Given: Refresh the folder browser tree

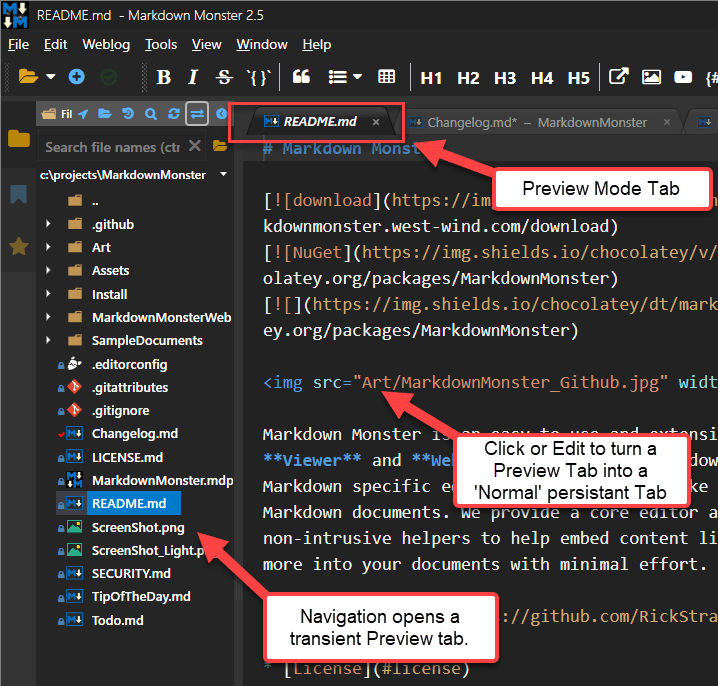Looking at the screenshot, I should [x=174, y=114].
